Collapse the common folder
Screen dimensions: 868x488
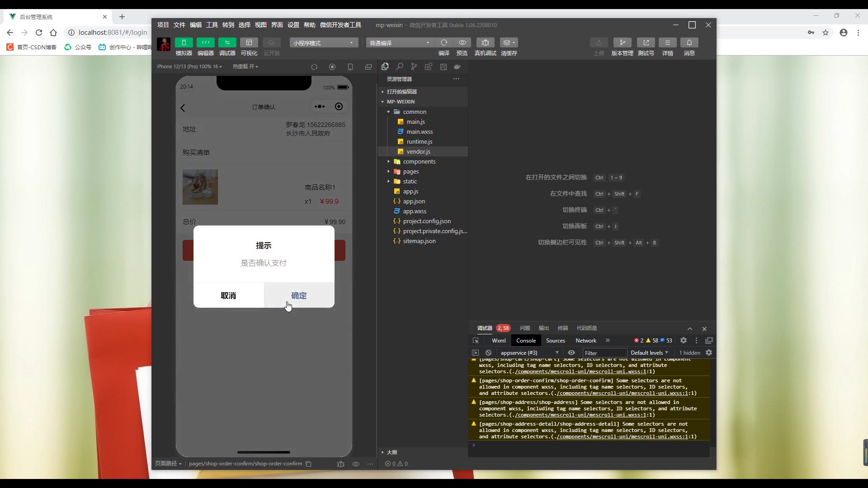coord(423,112)
